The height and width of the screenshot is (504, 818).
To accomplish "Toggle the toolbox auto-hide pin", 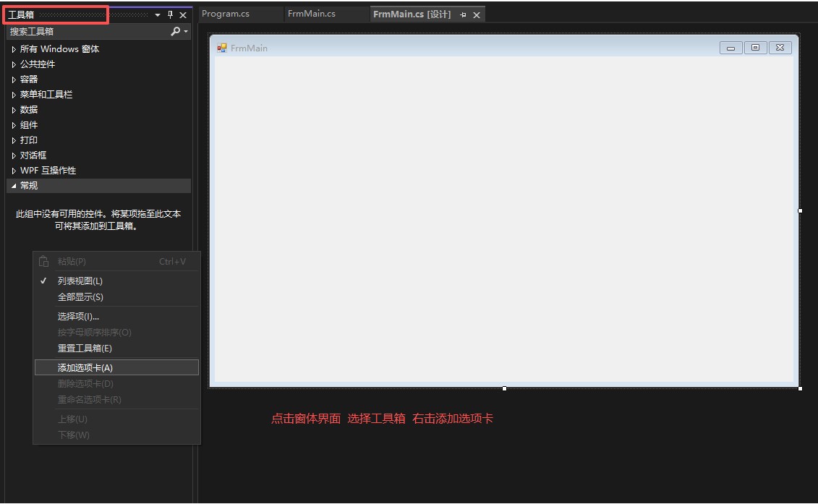I will pyautogui.click(x=170, y=15).
